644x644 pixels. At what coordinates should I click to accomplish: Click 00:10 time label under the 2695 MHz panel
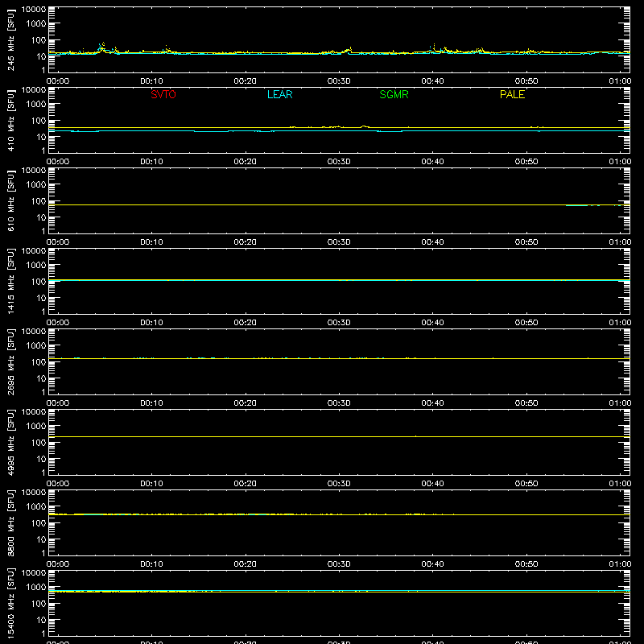151,403
